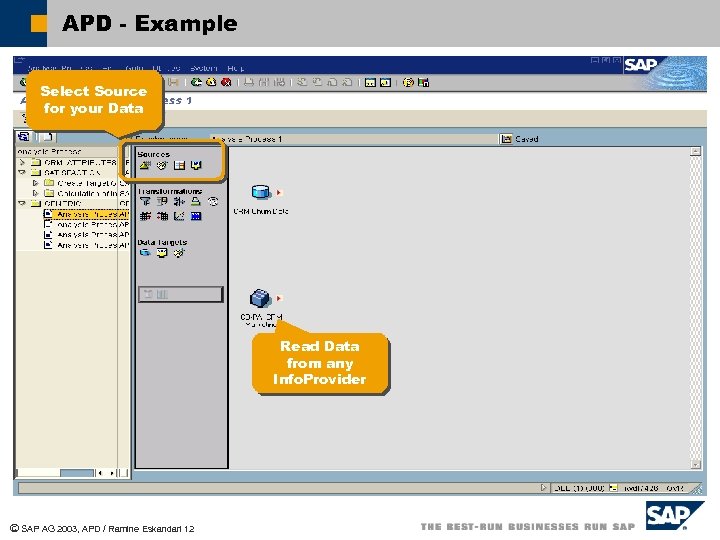Select the red-arrow table icon under Transformations
The height and width of the screenshot is (540, 720).
[x=162, y=216]
